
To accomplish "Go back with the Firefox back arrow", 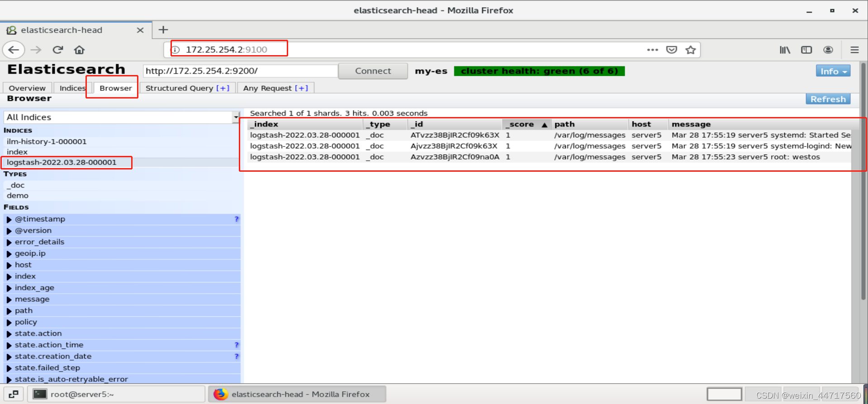I will (14, 50).
